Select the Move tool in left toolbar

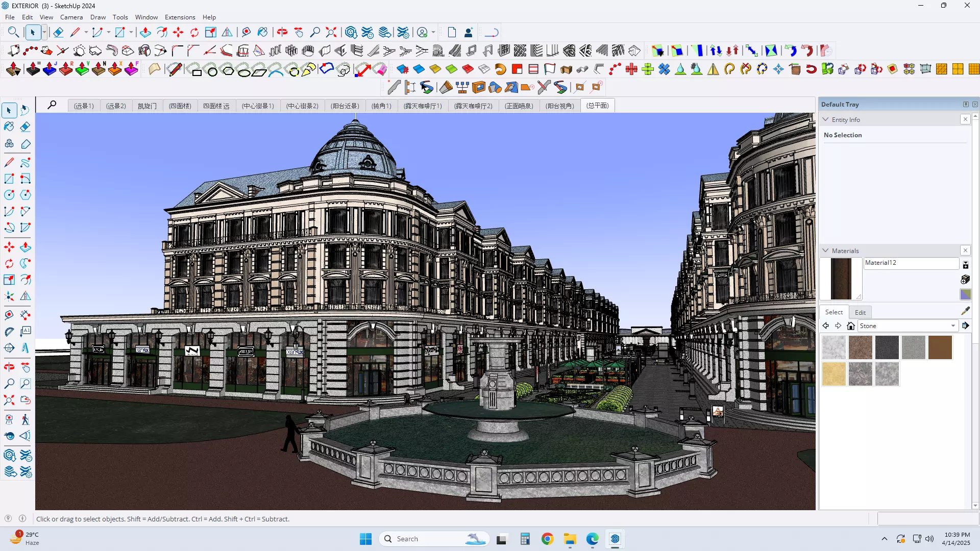coord(9,247)
